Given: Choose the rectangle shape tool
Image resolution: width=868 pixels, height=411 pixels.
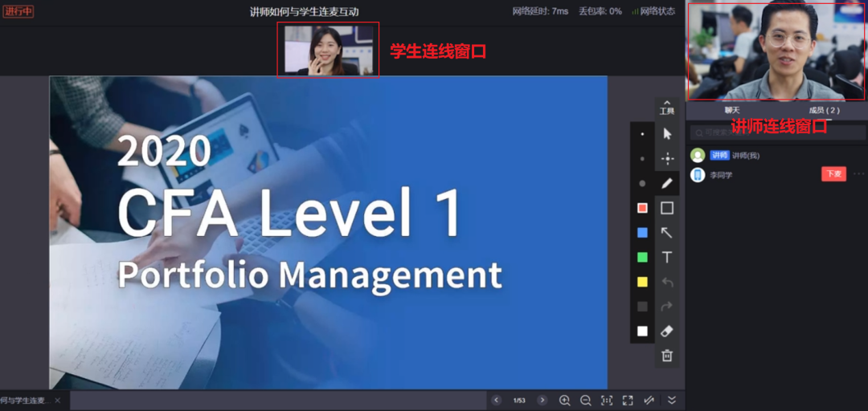Looking at the screenshot, I should pos(666,208).
